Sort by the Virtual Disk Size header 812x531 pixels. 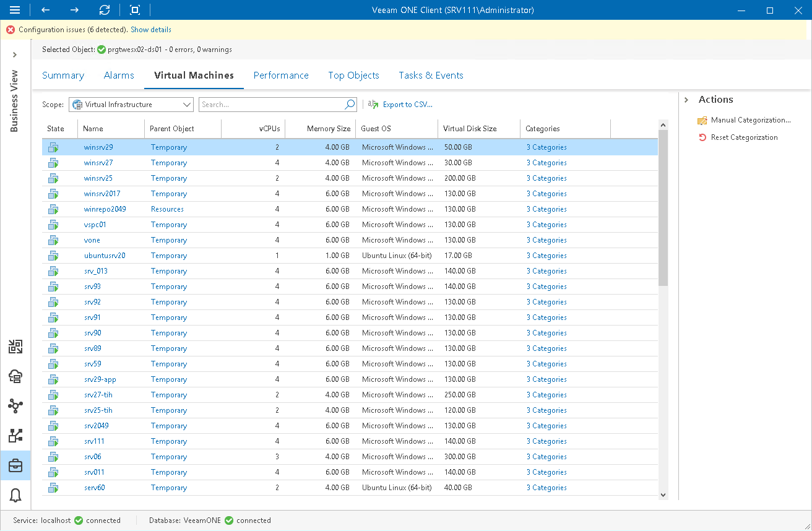479,129
